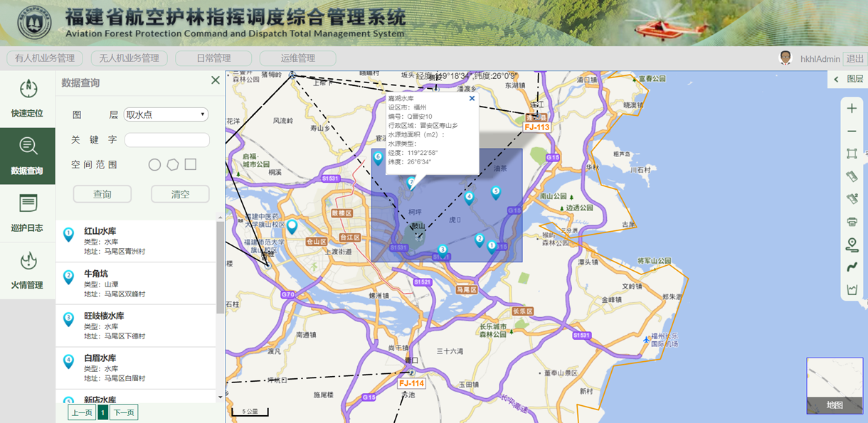Screen dimensions: 868x423
Task: Click the print map icon
Action: tap(852, 222)
